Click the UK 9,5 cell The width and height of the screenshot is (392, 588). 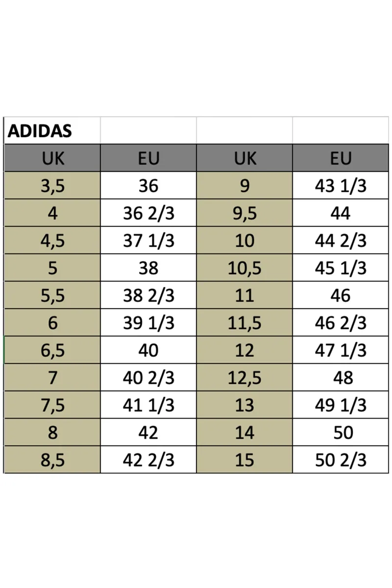245,213
